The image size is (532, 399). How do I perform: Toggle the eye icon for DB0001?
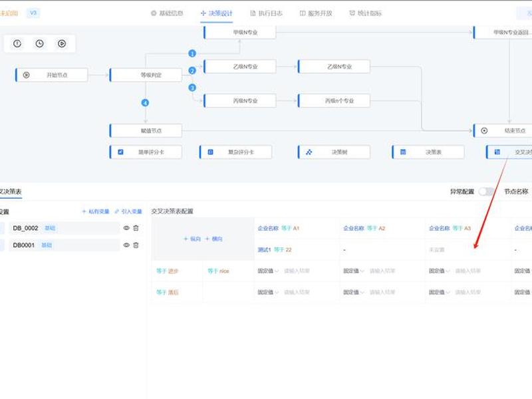coord(126,245)
